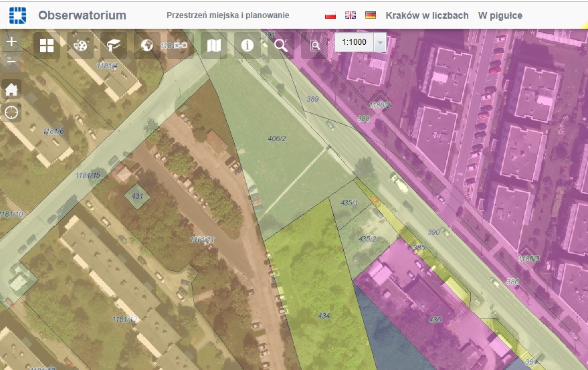Expand the 1:1000 scale dropdown arrow
588x370 pixels.
click(380, 42)
